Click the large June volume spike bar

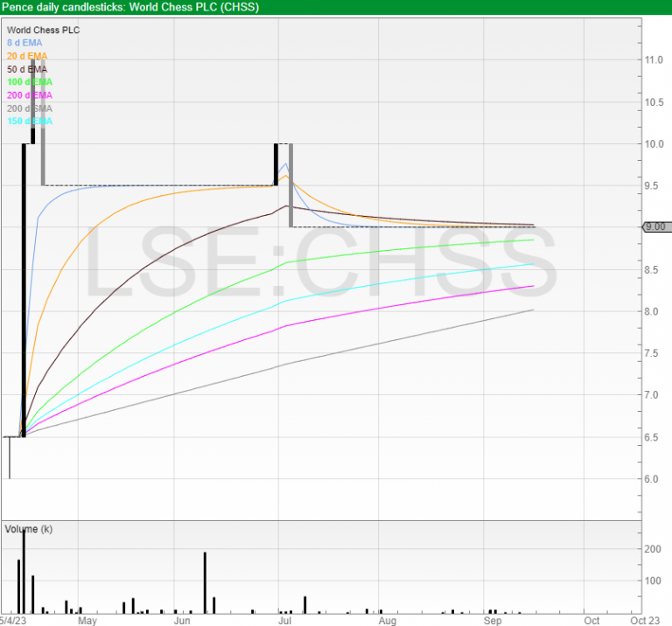click(205, 581)
